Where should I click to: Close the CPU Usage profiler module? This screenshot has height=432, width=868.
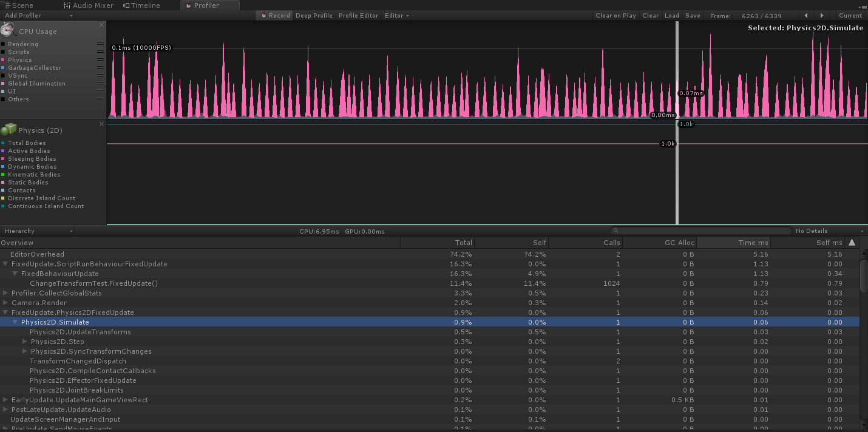101,25
